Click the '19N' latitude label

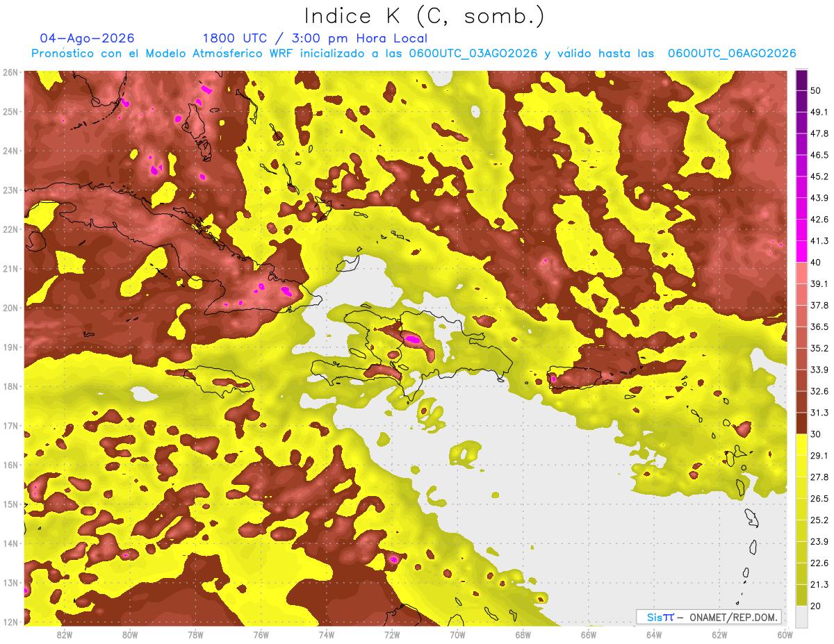click(10, 347)
